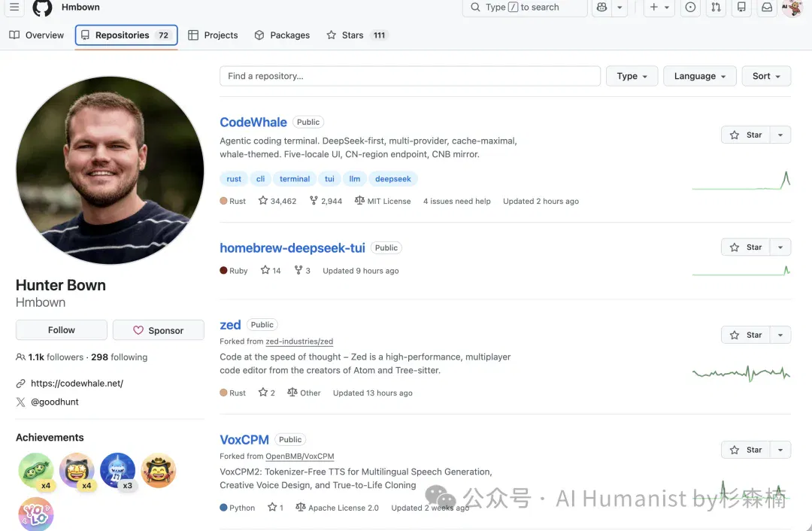Focus the Find a repository field
812x531 pixels.
(410, 76)
